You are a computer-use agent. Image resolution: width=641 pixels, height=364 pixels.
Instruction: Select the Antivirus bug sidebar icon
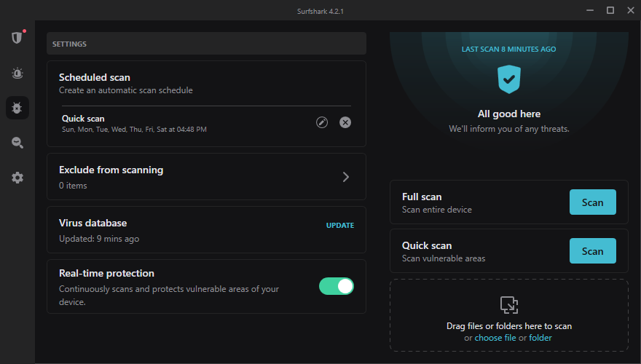pos(17,108)
